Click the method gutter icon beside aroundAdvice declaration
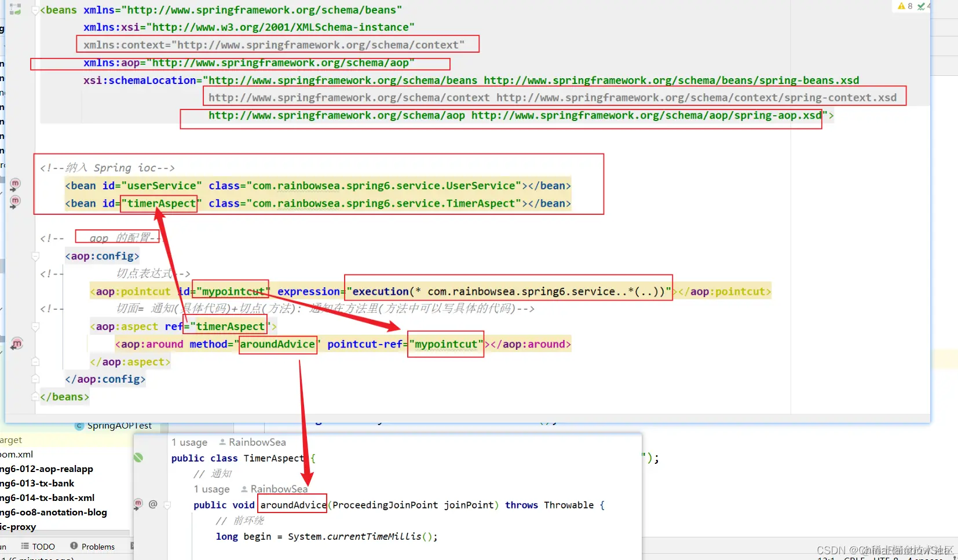The width and height of the screenshot is (958, 560). tap(138, 504)
